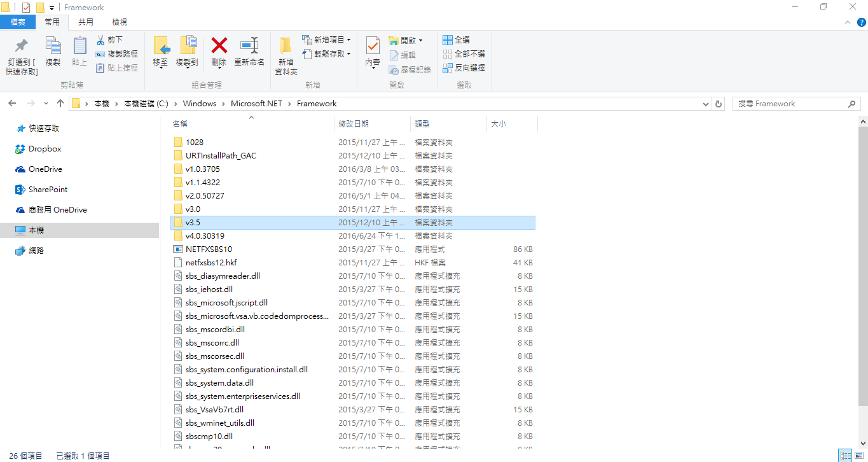
Task: Click the dropdown arrow under Properties (內容)
Action: (373, 68)
